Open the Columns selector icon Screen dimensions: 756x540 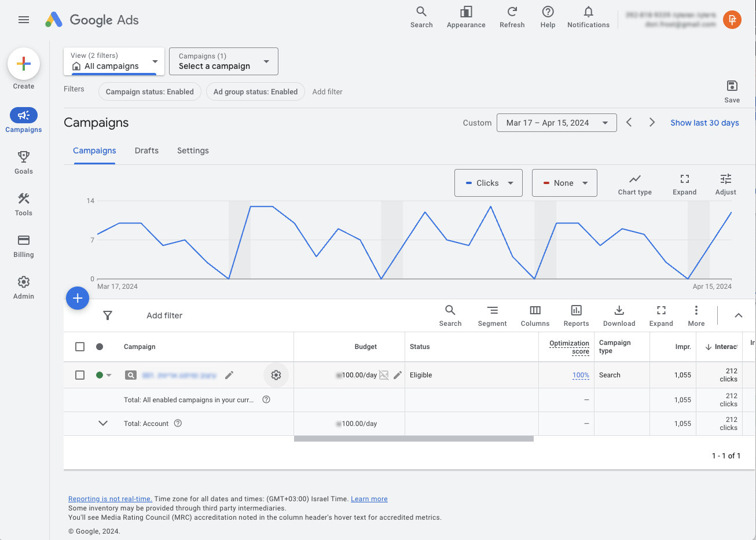tap(535, 310)
